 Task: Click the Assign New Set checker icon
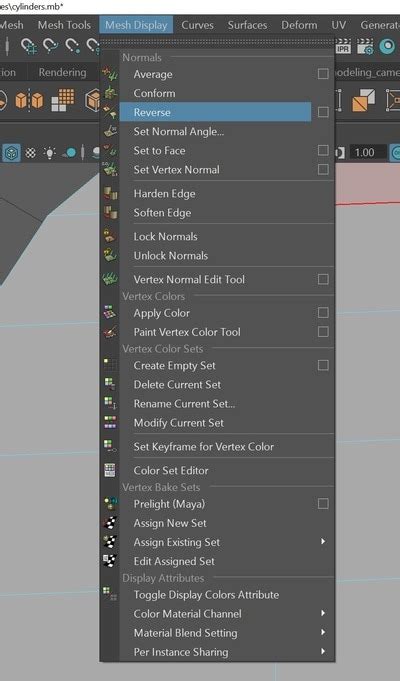click(110, 523)
